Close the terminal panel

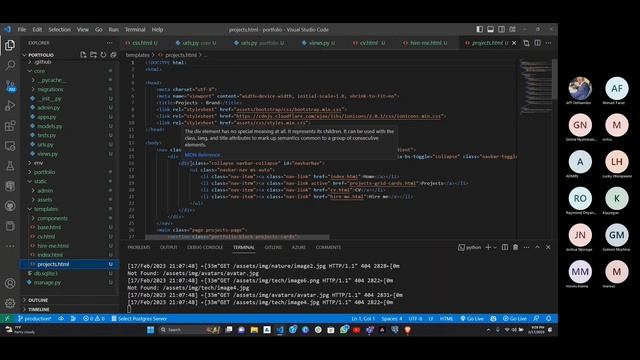point(548,247)
